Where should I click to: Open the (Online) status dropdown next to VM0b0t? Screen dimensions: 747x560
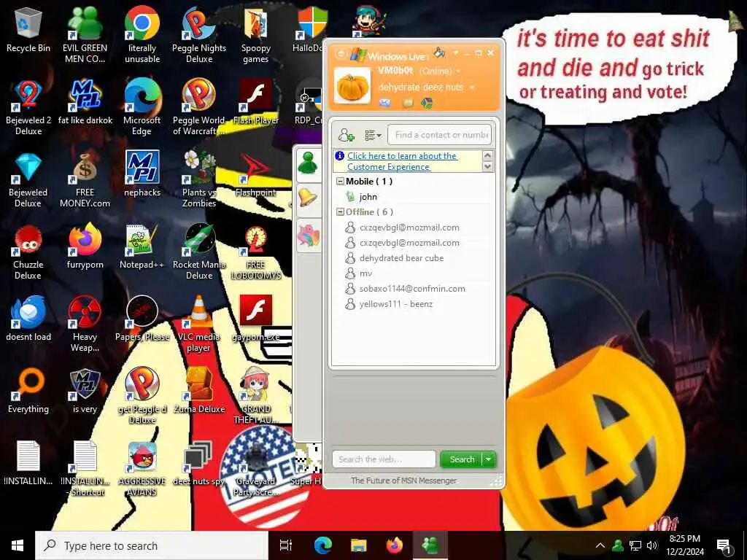(459, 71)
